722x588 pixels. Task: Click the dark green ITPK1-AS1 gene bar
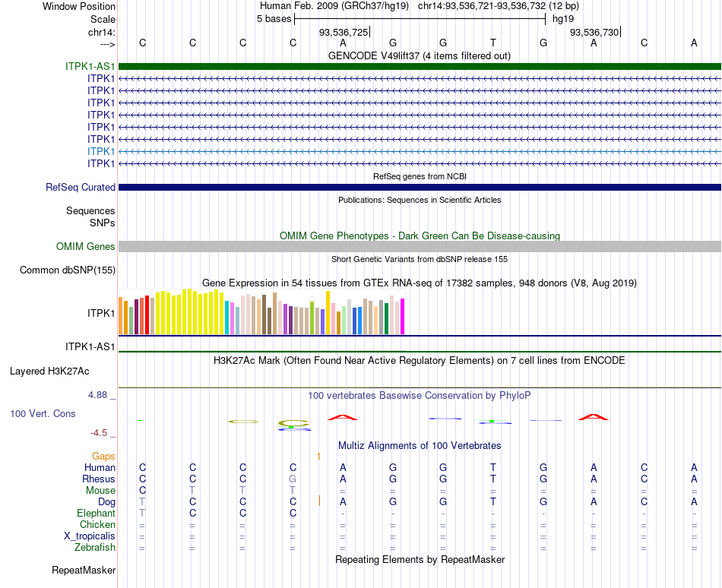click(x=420, y=66)
